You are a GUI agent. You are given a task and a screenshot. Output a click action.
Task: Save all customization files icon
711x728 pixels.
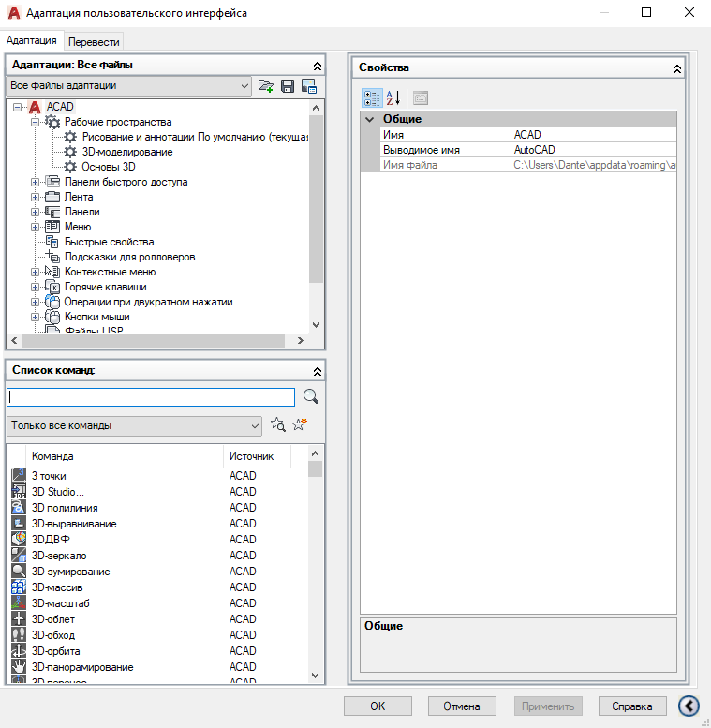288,86
